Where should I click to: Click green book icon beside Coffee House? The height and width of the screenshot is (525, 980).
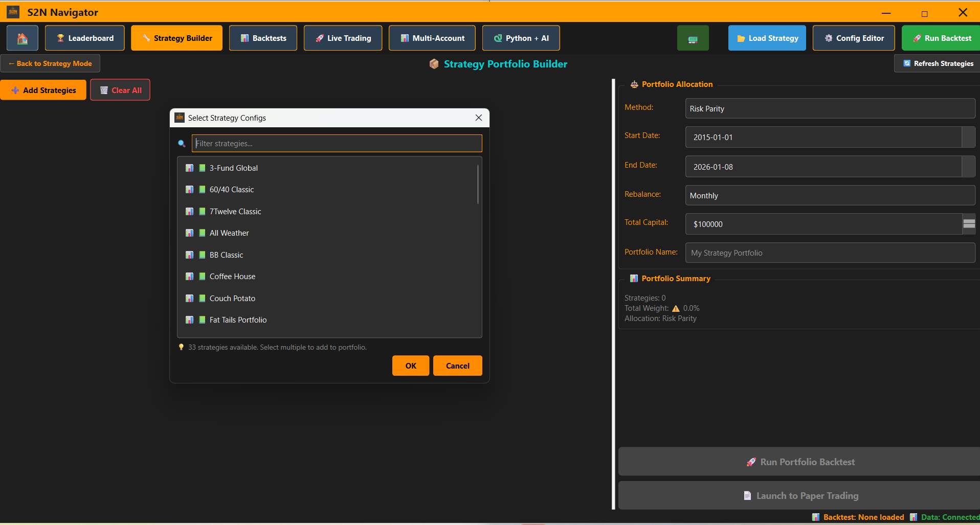point(202,277)
